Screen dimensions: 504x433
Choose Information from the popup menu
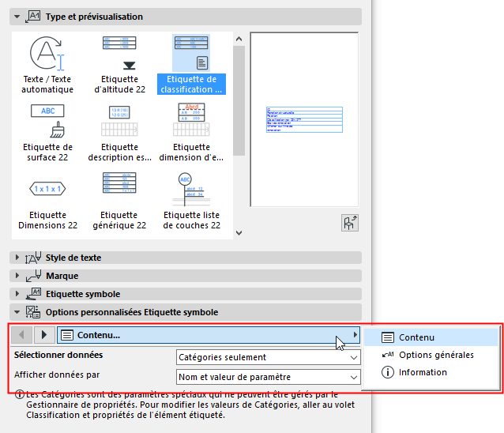[x=431, y=372]
